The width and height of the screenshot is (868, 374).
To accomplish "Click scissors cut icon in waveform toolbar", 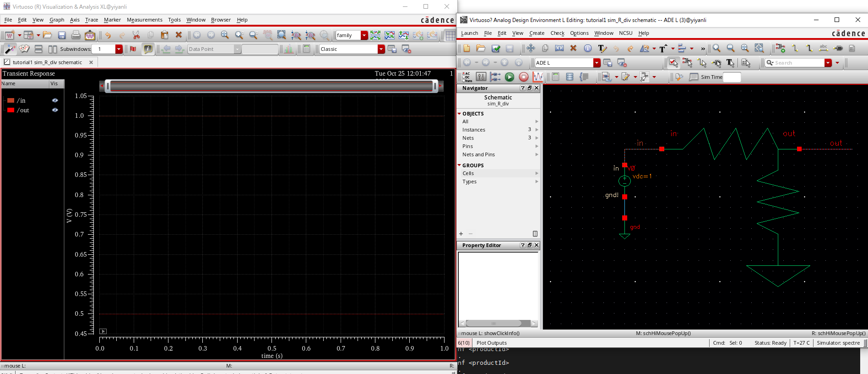I will [136, 35].
